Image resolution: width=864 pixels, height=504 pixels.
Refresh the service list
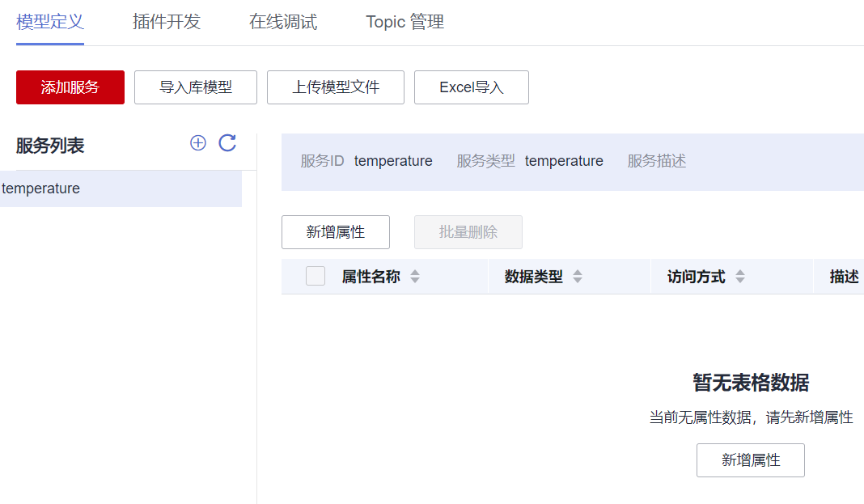coord(227,143)
